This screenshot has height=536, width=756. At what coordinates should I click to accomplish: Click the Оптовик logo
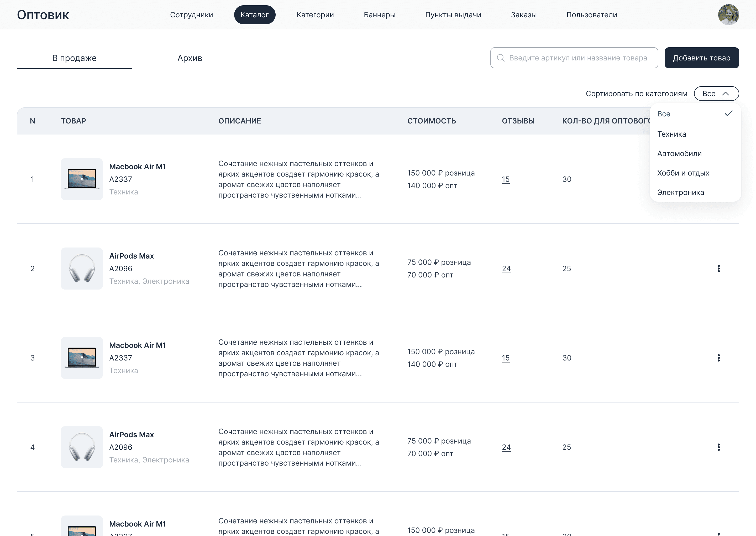coord(43,15)
